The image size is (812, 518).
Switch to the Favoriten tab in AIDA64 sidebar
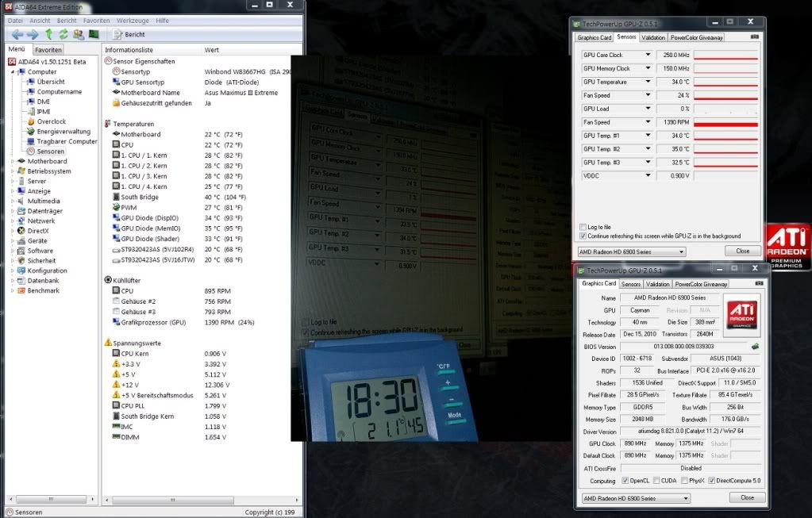48,50
